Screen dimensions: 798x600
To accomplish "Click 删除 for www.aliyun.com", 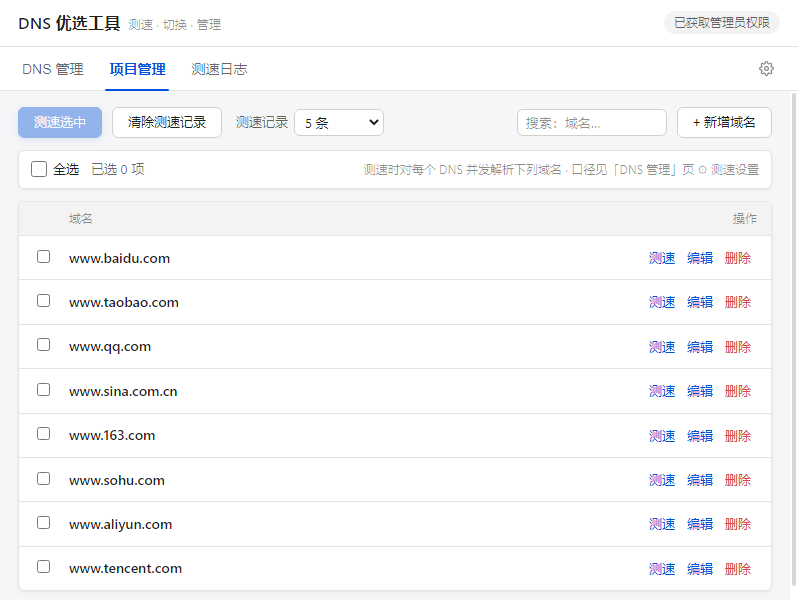I will click(x=738, y=524).
